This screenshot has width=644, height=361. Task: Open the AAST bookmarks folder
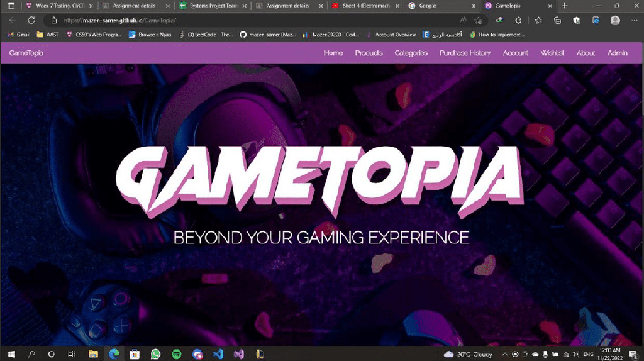click(48, 35)
